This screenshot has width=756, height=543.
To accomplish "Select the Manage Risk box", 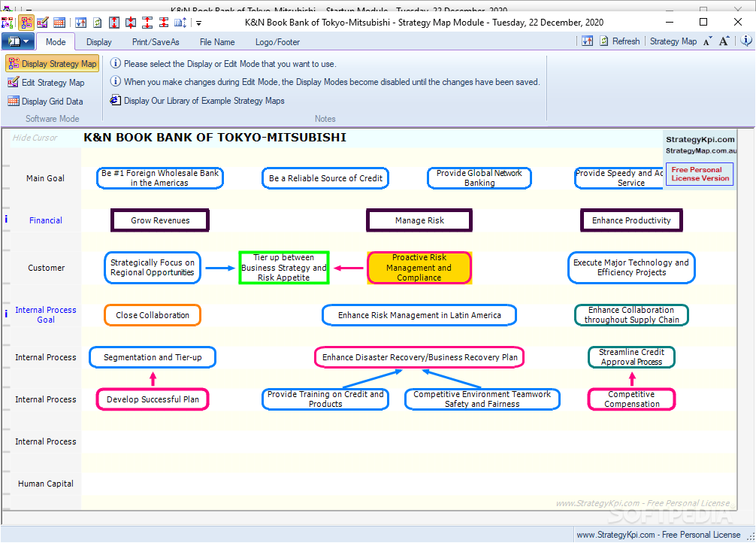I will click(x=419, y=220).
